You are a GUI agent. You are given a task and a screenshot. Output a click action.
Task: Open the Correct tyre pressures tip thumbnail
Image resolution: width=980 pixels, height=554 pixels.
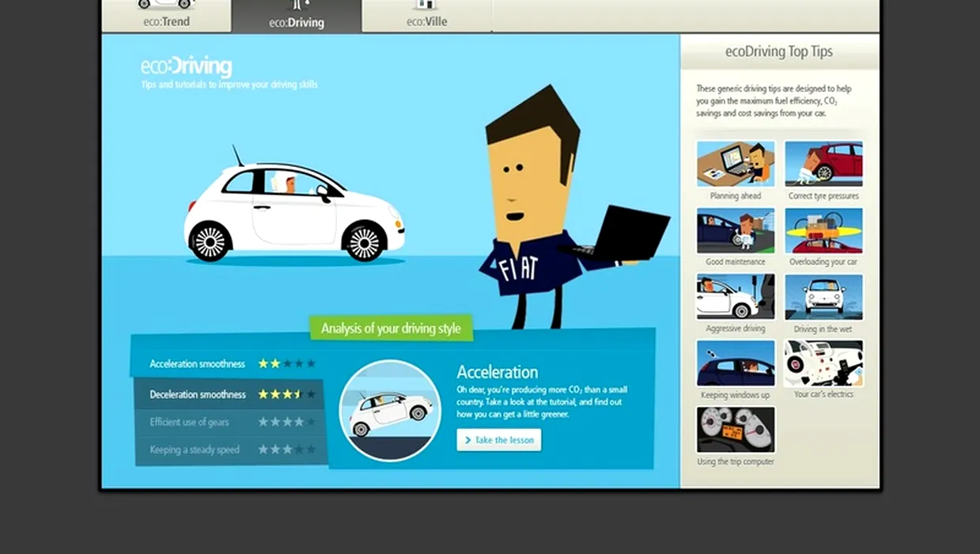click(823, 164)
